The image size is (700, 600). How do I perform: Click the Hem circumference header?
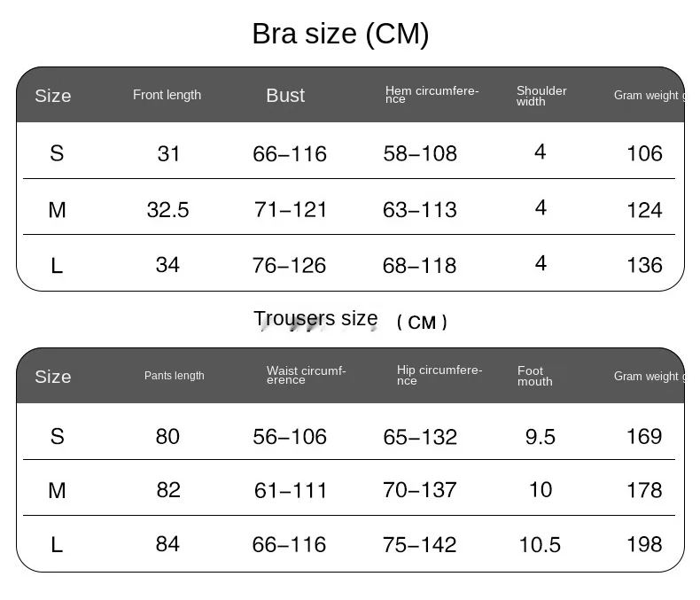point(432,95)
